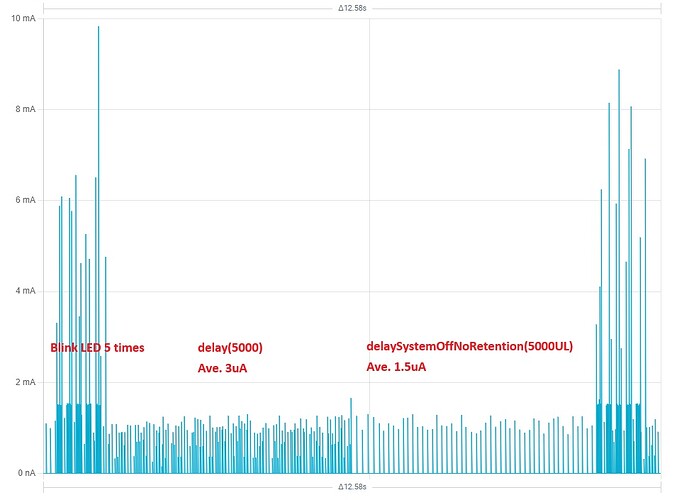Click the rightmost tall peak near 7 mA
Viewport: 677px width, 500px height.
point(645,160)
